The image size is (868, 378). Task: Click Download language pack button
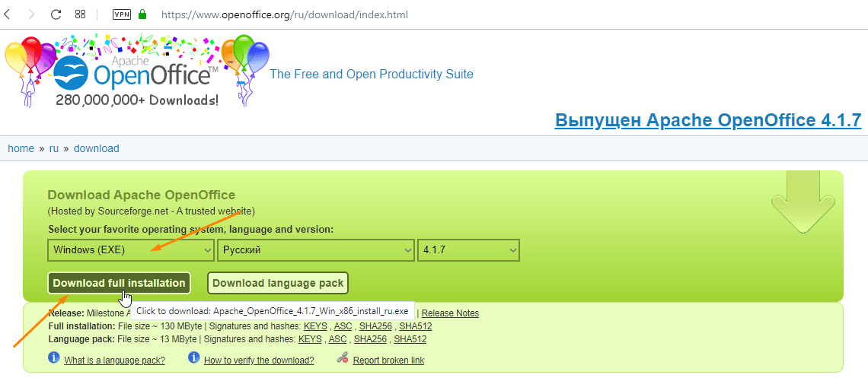coord(278,283)
